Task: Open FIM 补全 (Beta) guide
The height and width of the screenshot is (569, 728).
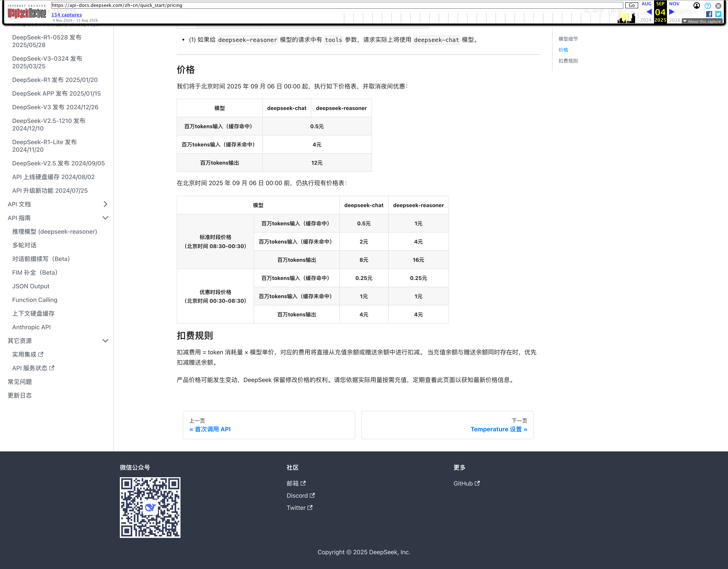Action: (35, 273)
